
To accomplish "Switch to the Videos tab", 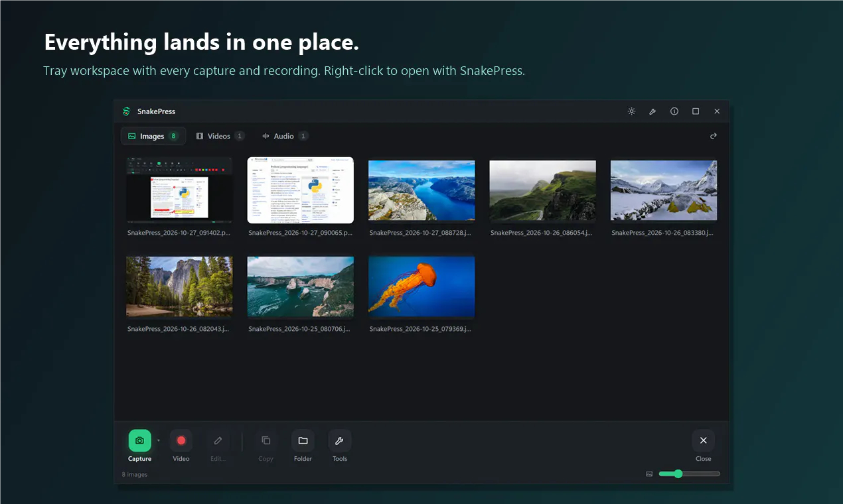I will (220, 136).
